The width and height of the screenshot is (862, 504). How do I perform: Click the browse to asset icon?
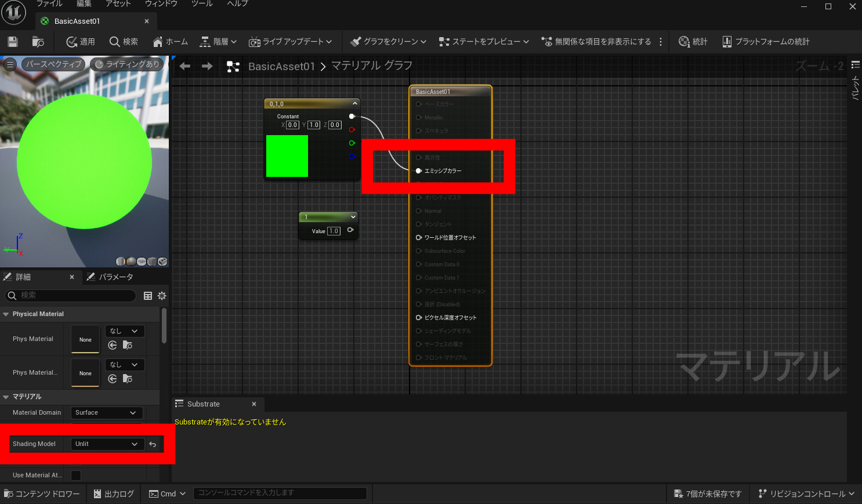click(38, 42)
